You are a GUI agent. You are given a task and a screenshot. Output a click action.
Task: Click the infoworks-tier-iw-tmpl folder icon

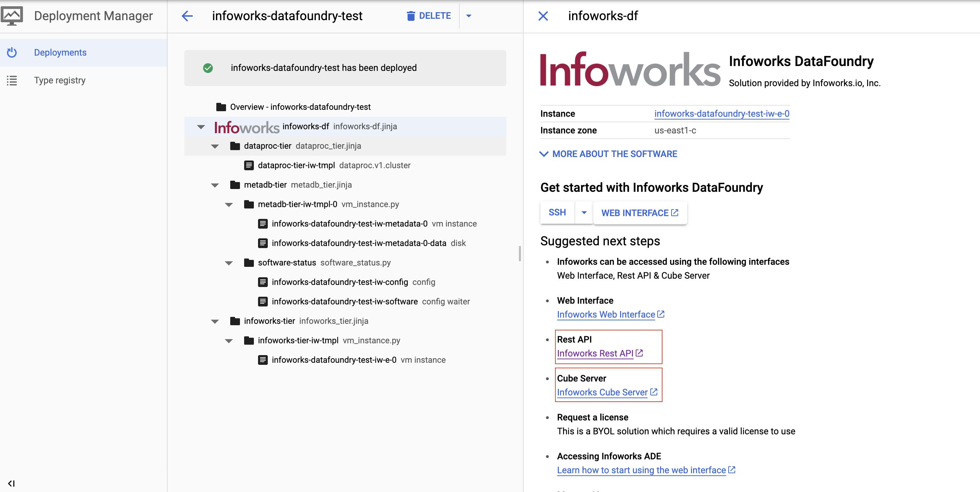(249, 340)
